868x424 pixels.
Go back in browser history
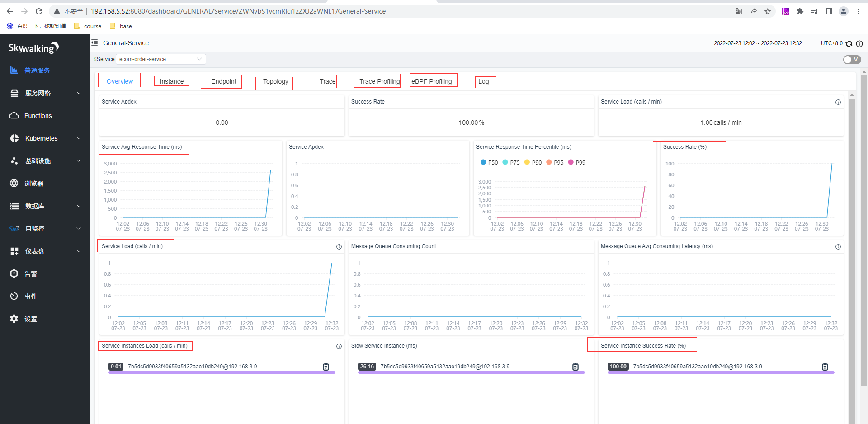(10, 11)
